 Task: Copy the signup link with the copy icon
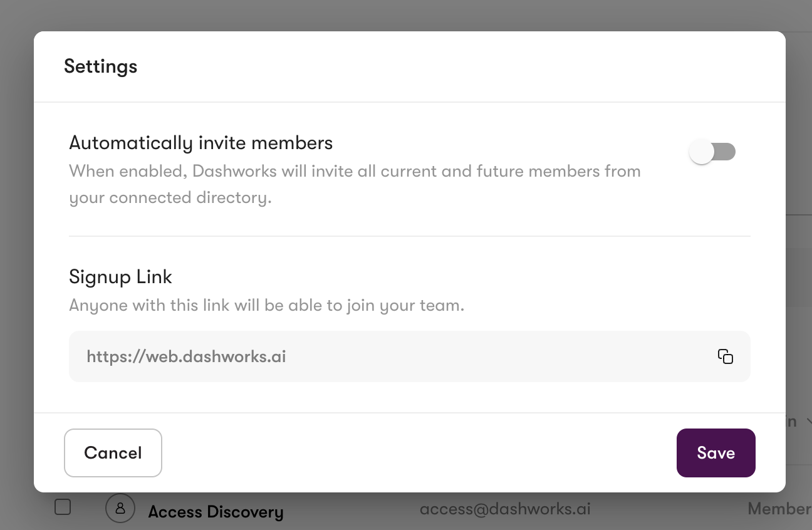pos(725,356)
